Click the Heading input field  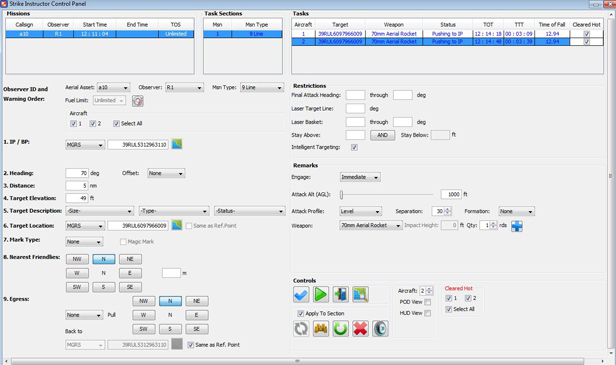tap(77, 173)
